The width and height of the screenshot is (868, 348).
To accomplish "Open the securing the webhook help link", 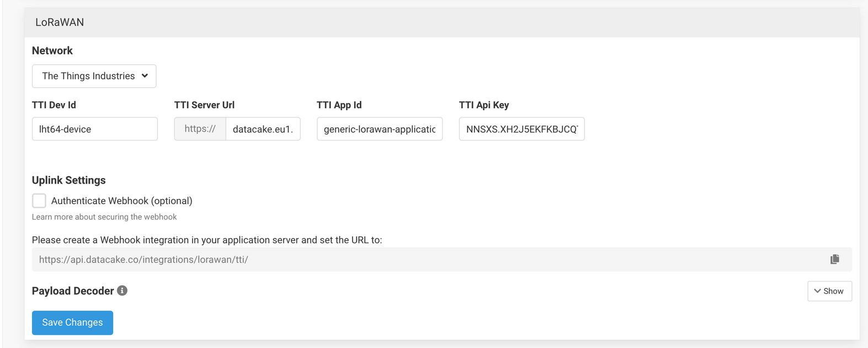I will [x=104, y=217].
